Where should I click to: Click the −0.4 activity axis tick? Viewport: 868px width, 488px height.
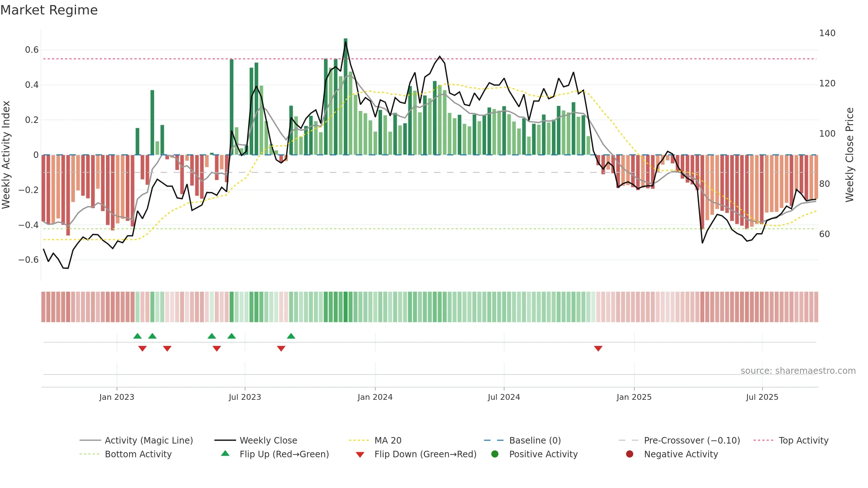[29, 225]
